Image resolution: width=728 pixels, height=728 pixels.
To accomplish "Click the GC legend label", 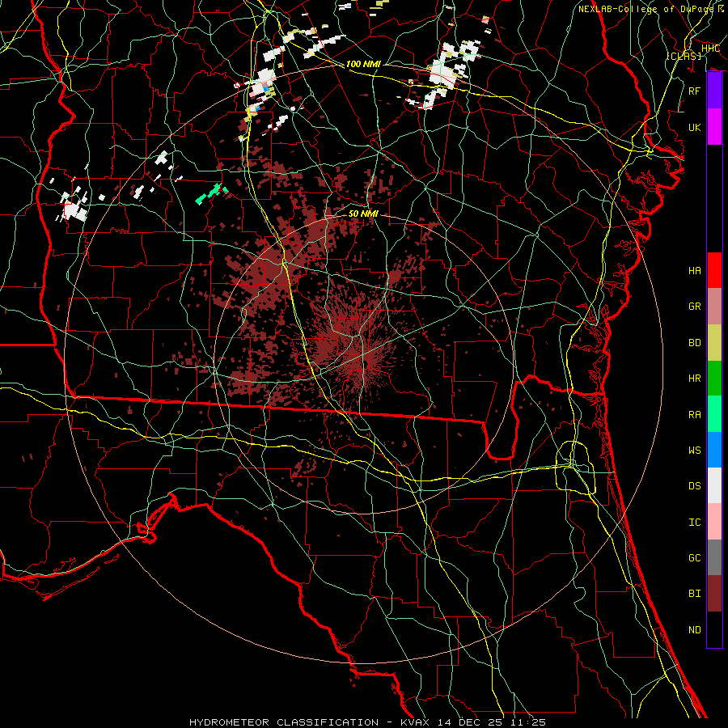I will tap(694, 558).
